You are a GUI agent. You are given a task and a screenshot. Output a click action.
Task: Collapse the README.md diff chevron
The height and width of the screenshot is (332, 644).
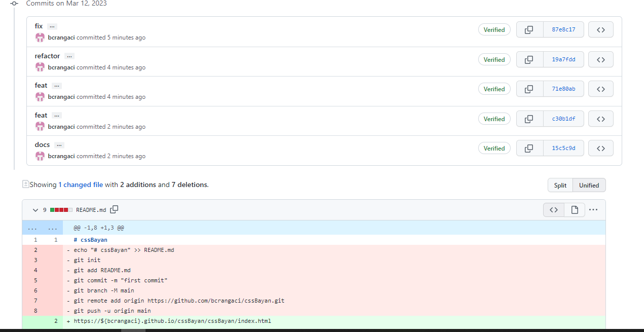[35, 210]
